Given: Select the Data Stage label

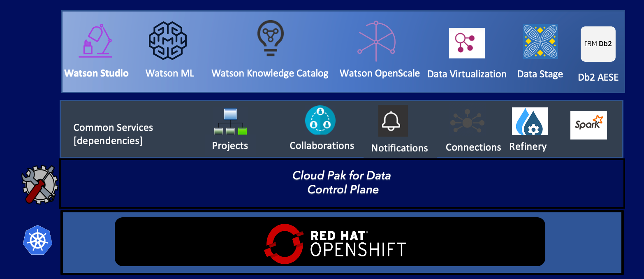Looking at the screenshot, I should [540, 74].
